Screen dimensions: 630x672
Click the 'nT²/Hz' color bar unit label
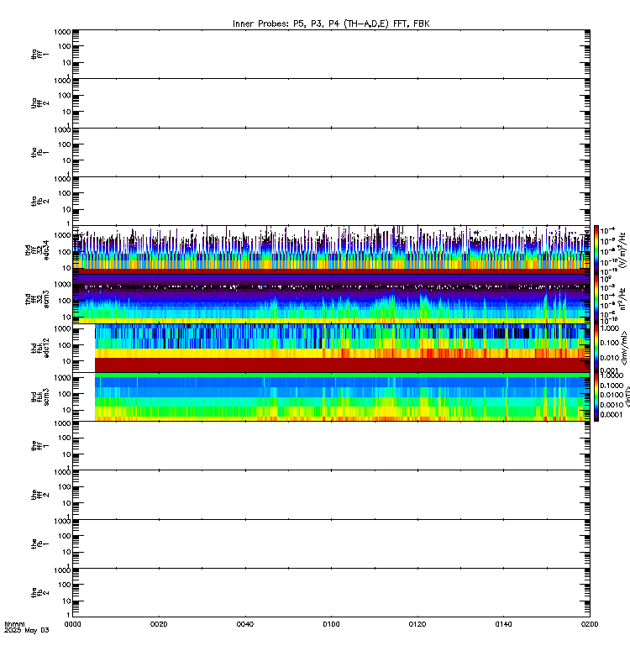pyautogui.click(x=622, y=299)
